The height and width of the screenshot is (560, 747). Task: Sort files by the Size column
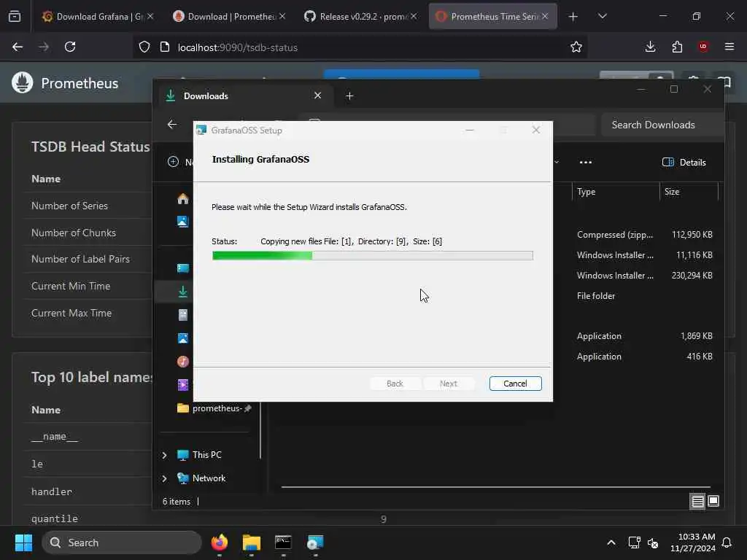pos(689,192)
